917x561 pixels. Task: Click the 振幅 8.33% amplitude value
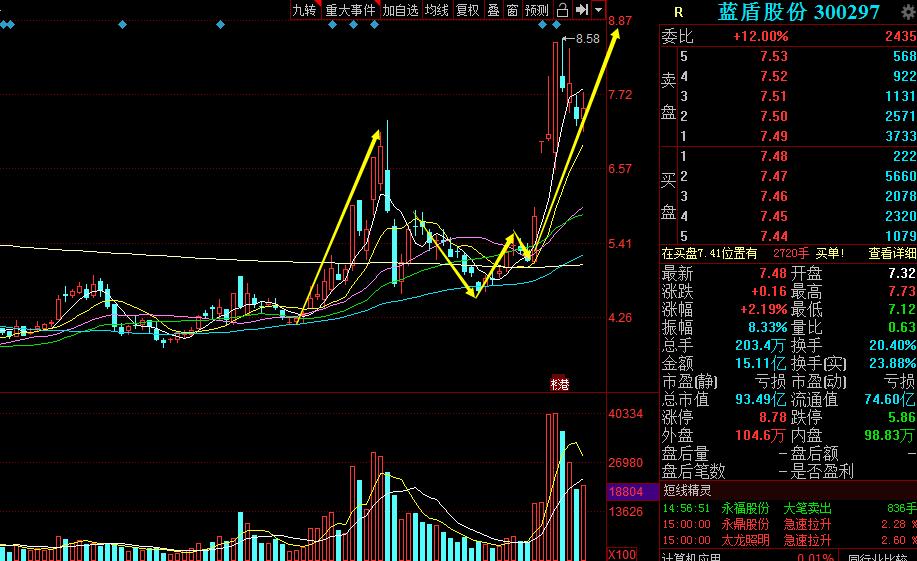[768, 327]
